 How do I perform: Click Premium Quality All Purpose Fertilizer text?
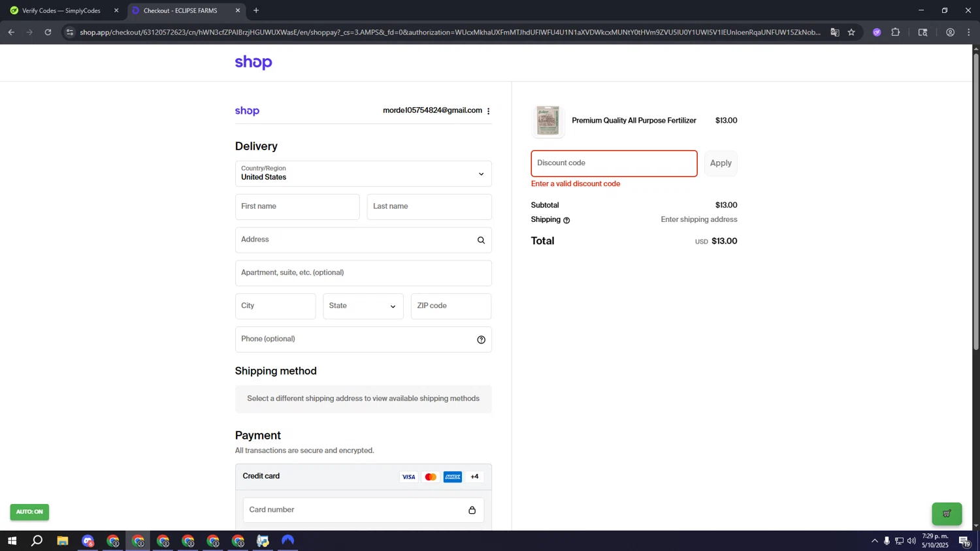coord(634,121)
